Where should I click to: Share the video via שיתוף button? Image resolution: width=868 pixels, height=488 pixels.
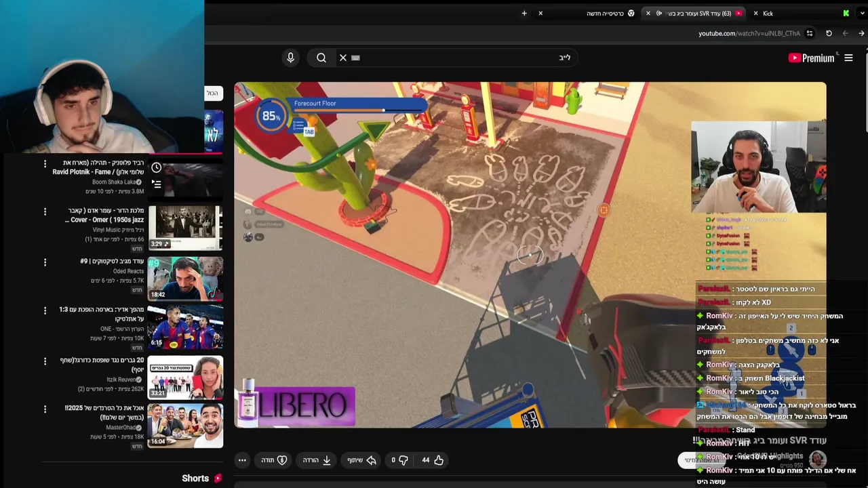pyautogui.click(x=361, y=460)
